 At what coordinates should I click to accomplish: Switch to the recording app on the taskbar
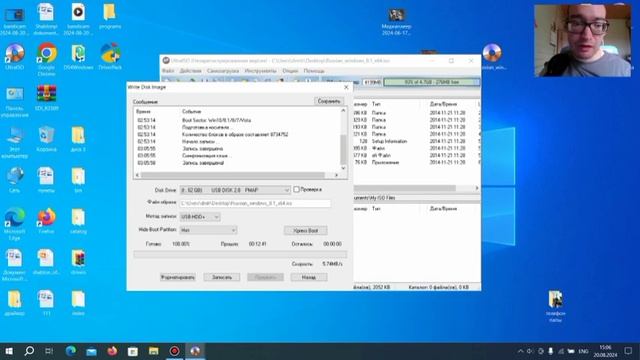tap(174, 351)
